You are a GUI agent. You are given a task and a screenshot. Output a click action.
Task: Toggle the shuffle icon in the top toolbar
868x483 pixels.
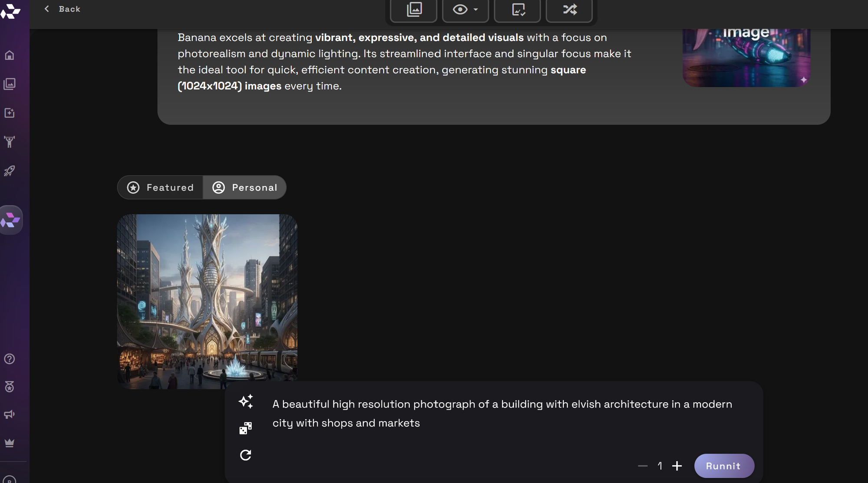click(569, 9)
